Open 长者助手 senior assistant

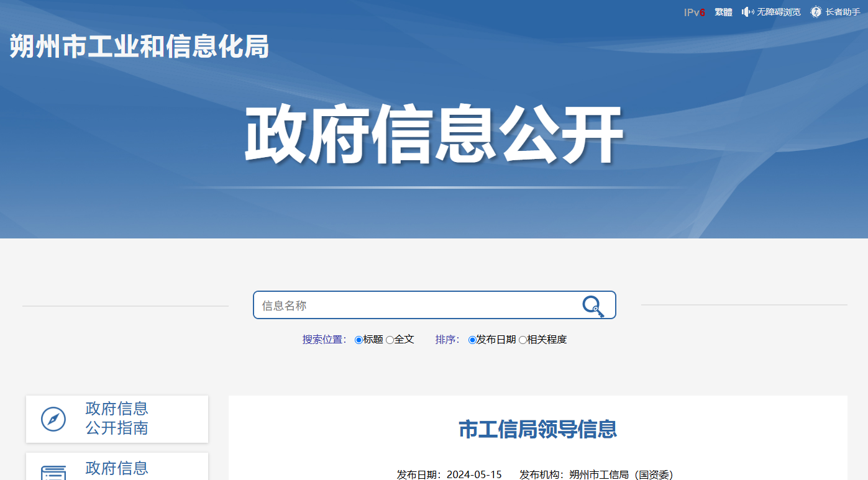click(843, 12)
